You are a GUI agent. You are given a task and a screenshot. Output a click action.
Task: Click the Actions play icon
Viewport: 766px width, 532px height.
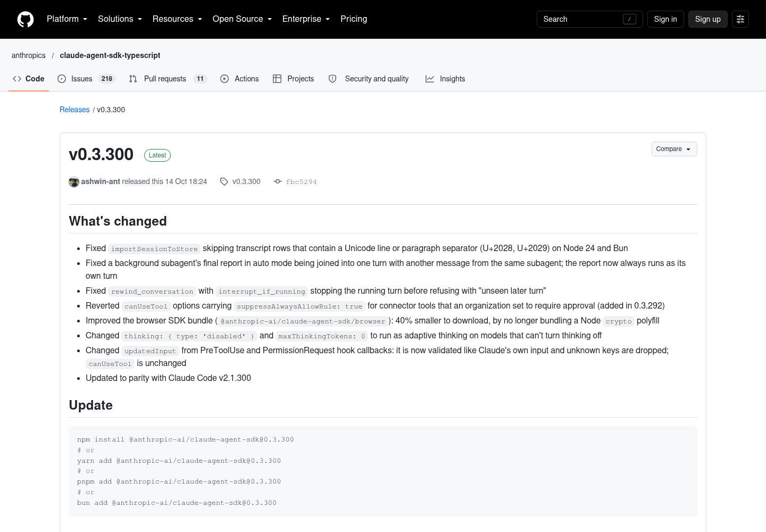[224, 79]
